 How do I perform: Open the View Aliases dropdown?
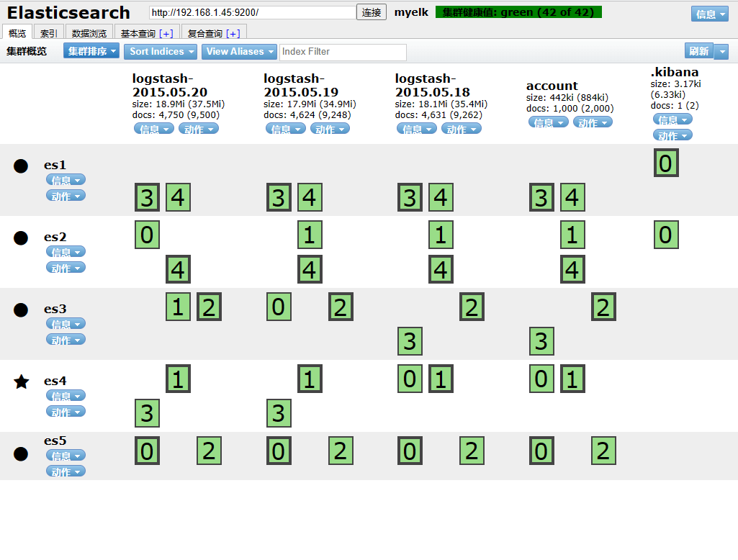tap(239, 51)
